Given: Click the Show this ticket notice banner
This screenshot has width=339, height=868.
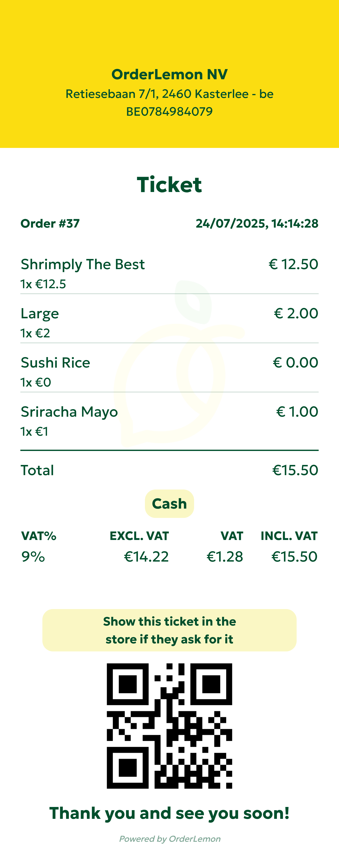Looking at the screenshot, I should click(169, 630).
